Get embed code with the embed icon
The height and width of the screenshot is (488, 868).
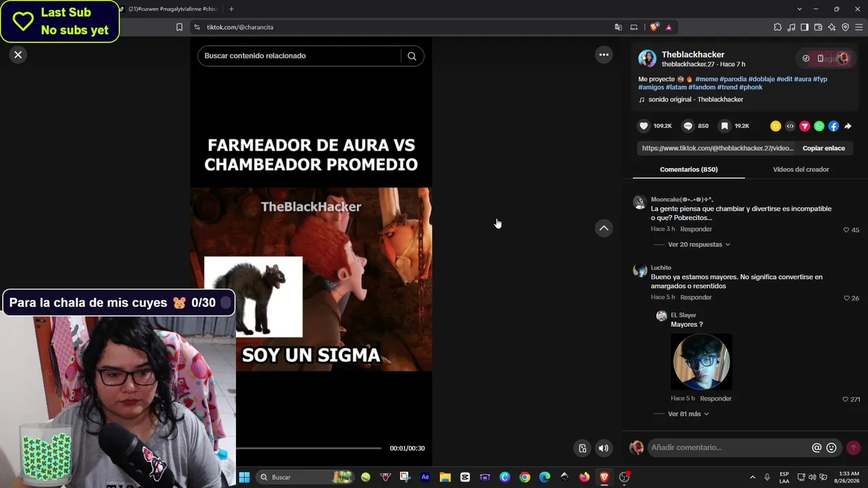point(790,126)
